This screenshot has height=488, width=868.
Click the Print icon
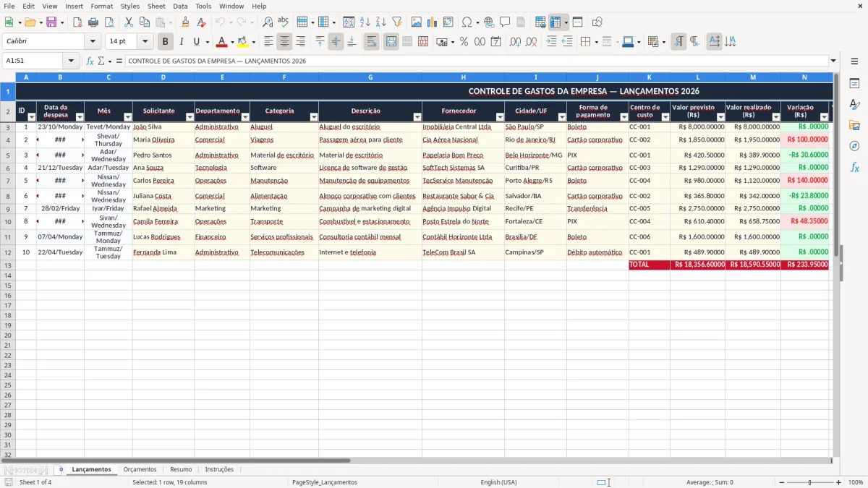[x=93, y=22]
